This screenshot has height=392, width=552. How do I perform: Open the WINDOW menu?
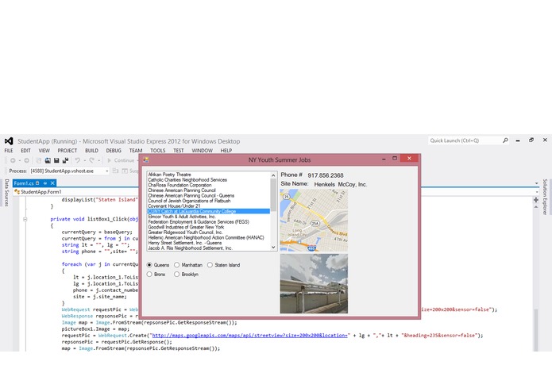point(202,151)
